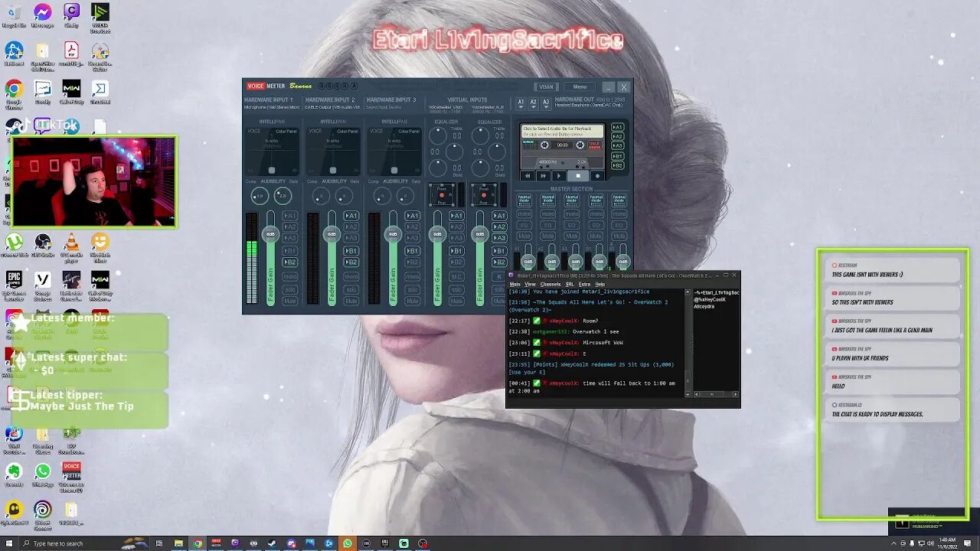Start recording on the Voicemeeter cassette
This screenshot has height=551, width=980.
[x=597, y=176]
